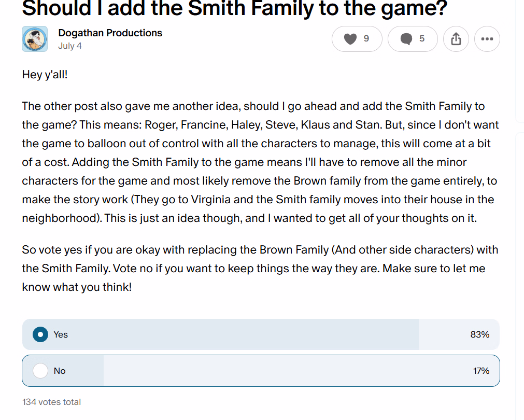Click the post title about Smith Family

coord(235,9)
